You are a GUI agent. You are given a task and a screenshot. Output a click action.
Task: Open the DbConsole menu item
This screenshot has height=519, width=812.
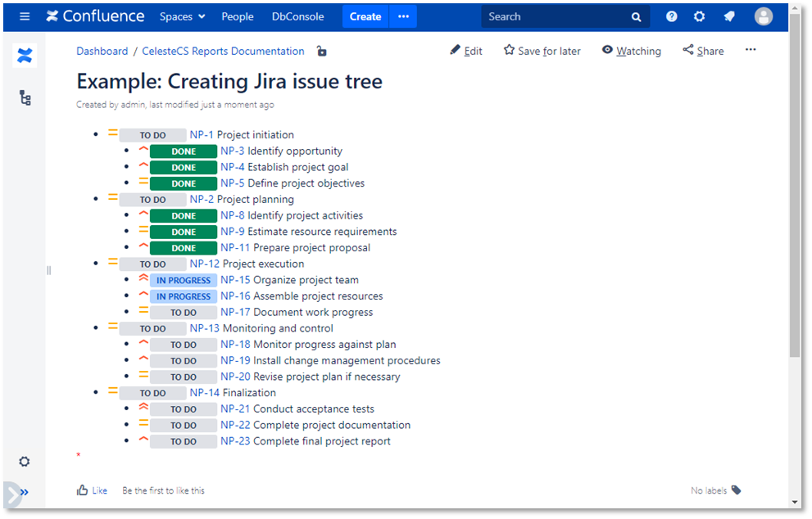pos(297,16)
